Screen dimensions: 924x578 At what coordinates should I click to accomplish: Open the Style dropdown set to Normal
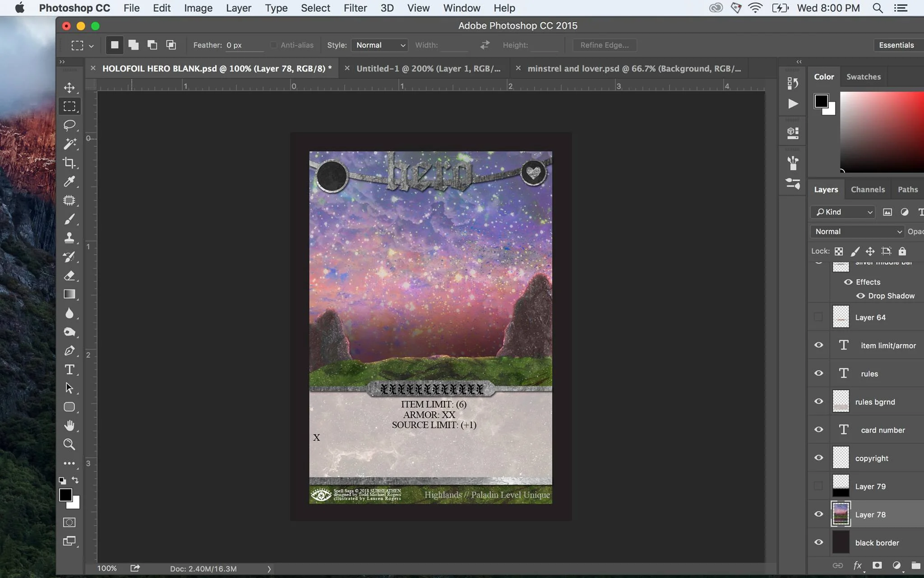tap(379, 45)
